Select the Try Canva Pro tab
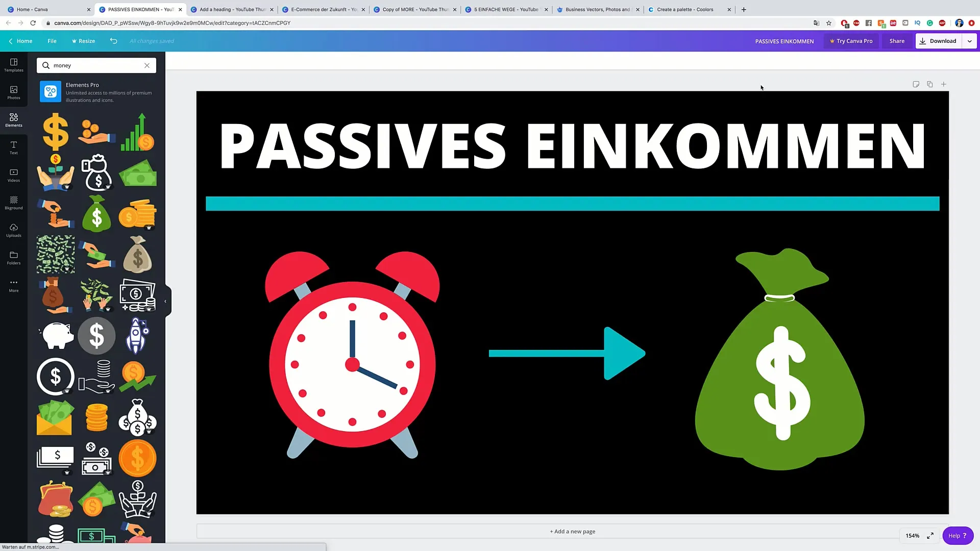Image resolution: width=980 pixels, height=551 pixels. pos(851,41)
